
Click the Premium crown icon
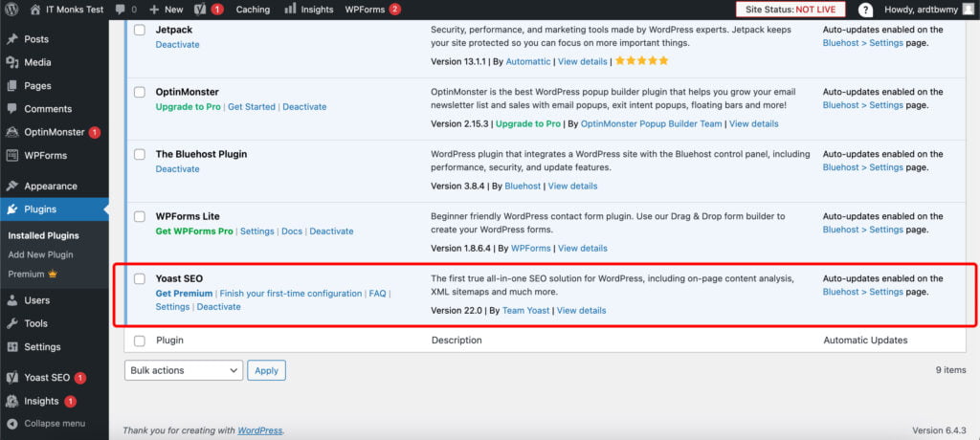(53, 274)
